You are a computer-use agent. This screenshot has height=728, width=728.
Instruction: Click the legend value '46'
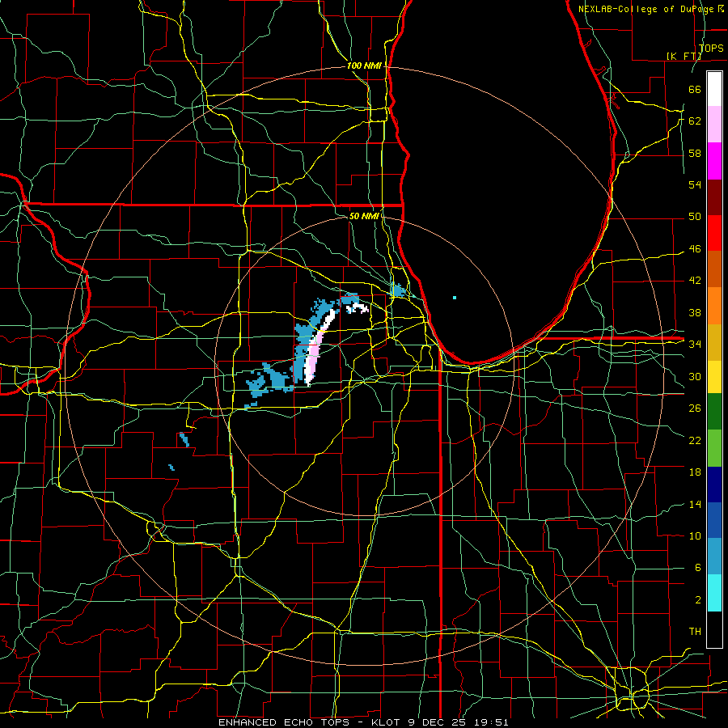[695, 249]
